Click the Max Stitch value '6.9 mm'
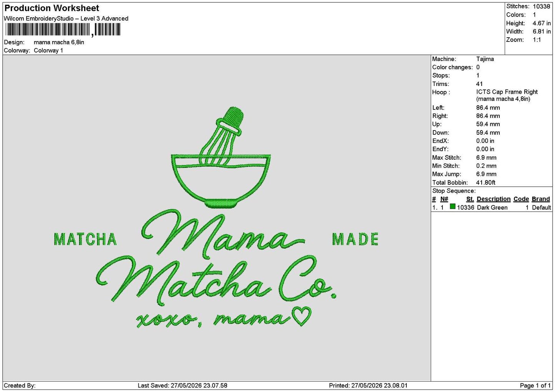The image size is (555, 392). [486, 158]
